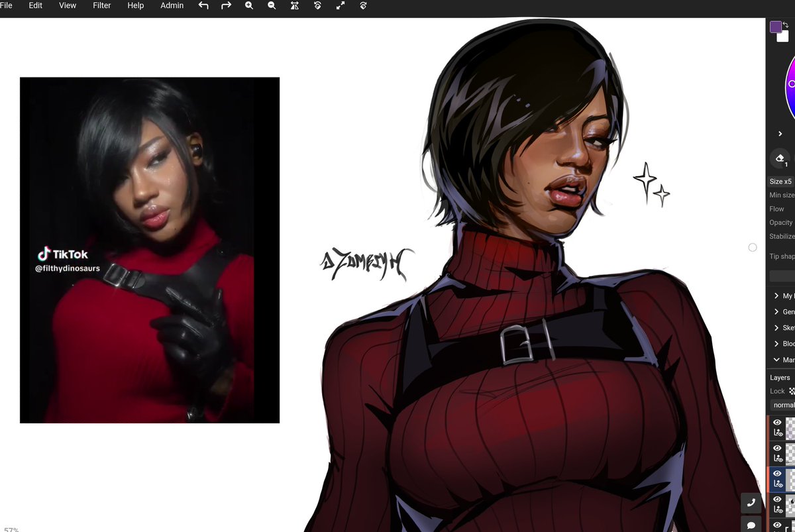Viewport: 795px width, 532px height.
Task: Open the chat bubble button
Action: (751, 525)
